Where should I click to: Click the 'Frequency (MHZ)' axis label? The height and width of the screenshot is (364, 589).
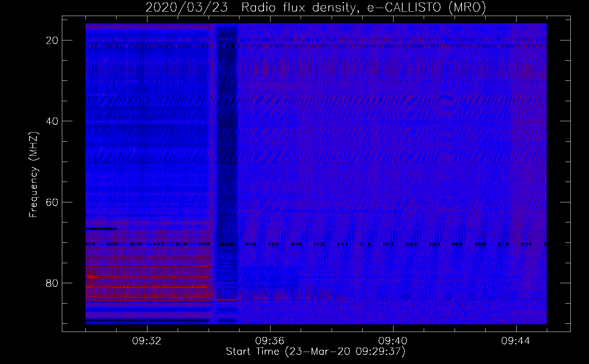click(33, 175)
